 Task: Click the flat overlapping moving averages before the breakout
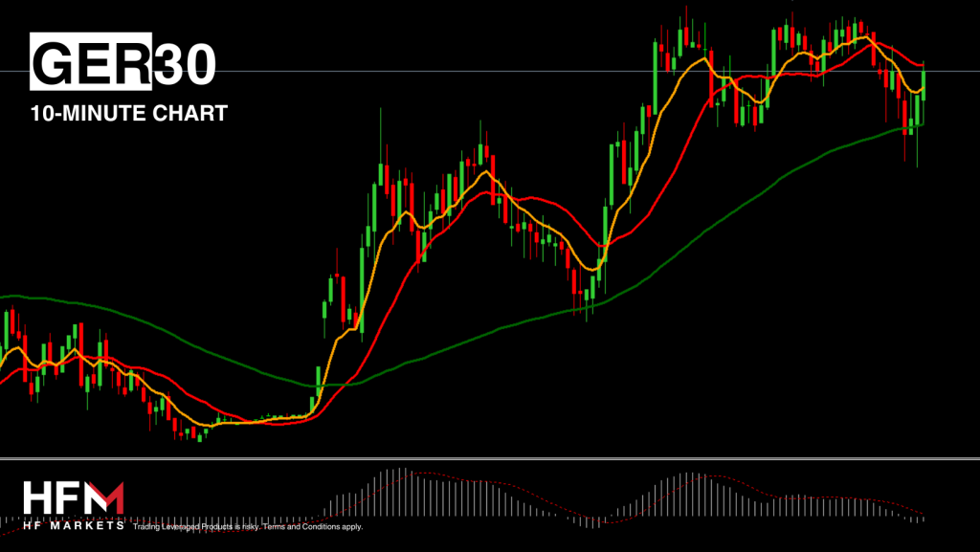(268, 419)
